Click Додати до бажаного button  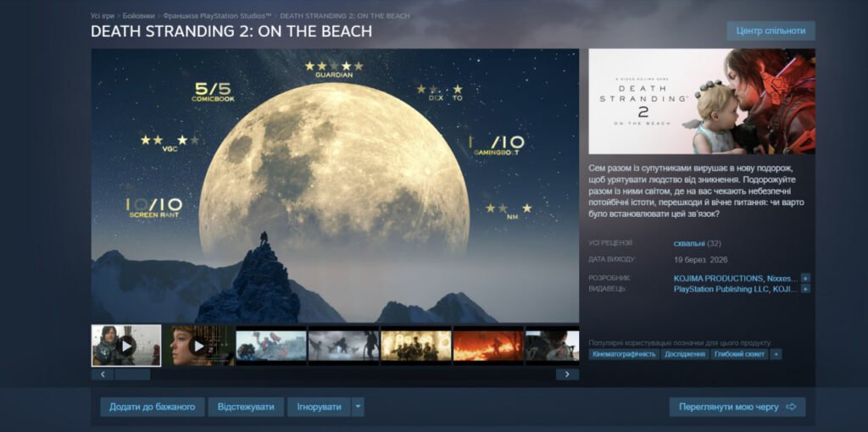[x=153, y=407]
